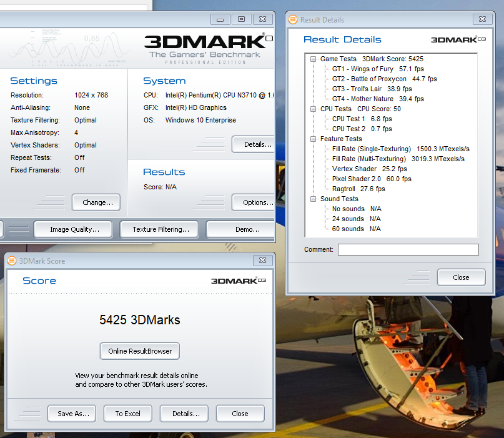Click the 3DMARK Gamers' Benchmark logo

click(x=209, y=48)
